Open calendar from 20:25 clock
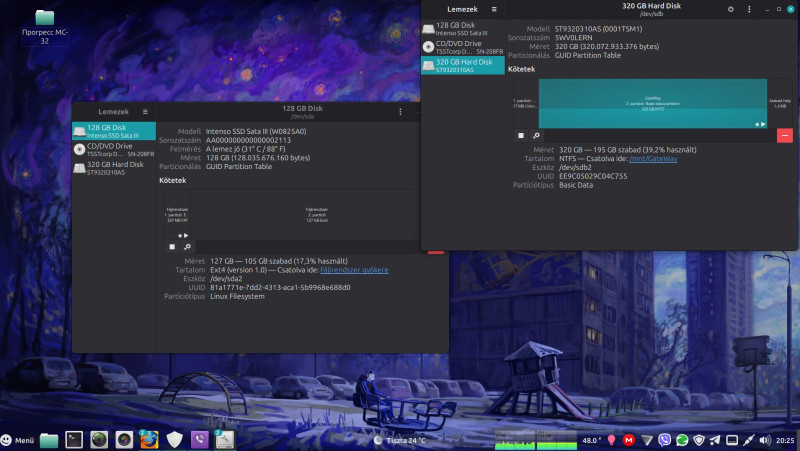This screenshot has width=800, height=451. coord(785,440)
